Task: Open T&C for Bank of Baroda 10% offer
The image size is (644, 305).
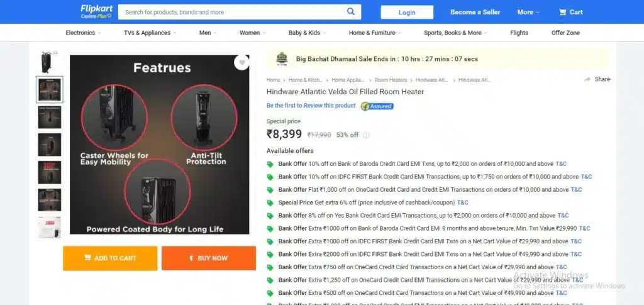Action: (561, 164)
